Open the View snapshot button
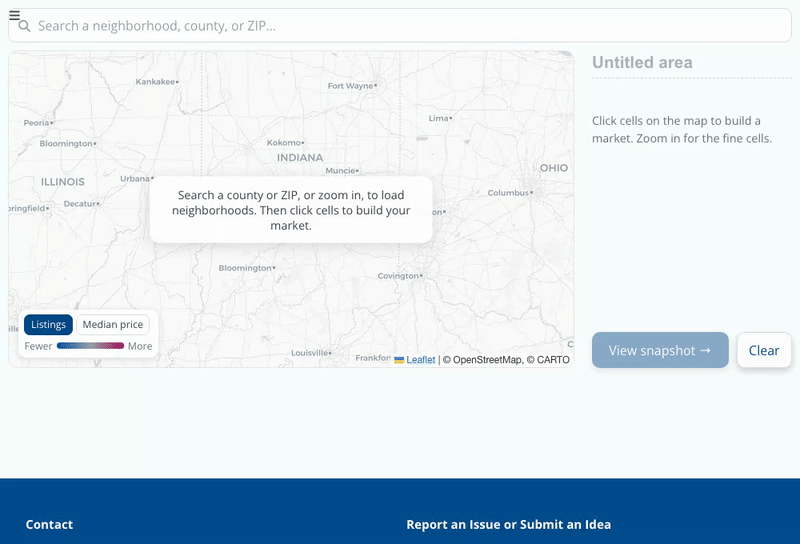This screenshot has width=800, height=544. click(660, 350)
